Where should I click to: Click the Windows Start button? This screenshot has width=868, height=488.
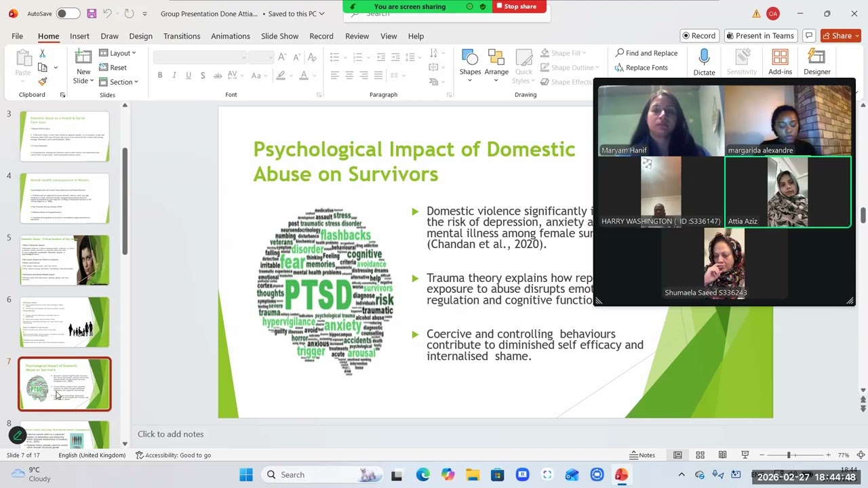246,474
